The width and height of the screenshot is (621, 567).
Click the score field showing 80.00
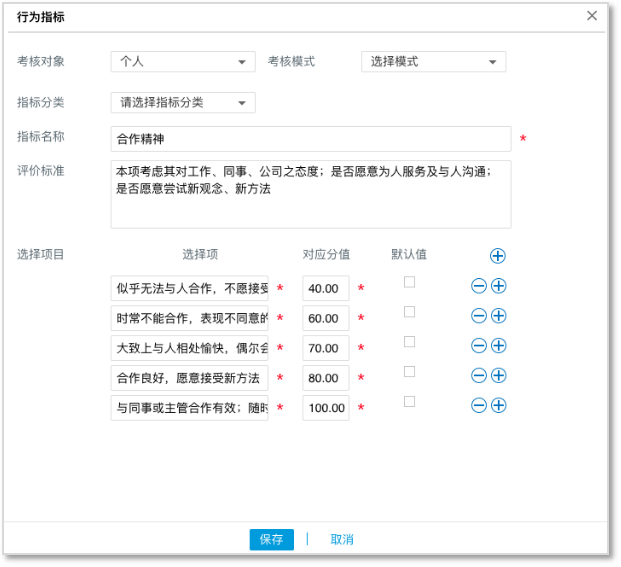click(326, 378)
